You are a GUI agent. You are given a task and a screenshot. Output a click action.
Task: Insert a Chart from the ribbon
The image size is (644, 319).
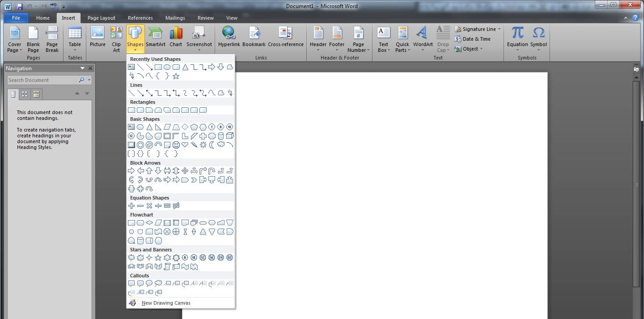(176, 37)
